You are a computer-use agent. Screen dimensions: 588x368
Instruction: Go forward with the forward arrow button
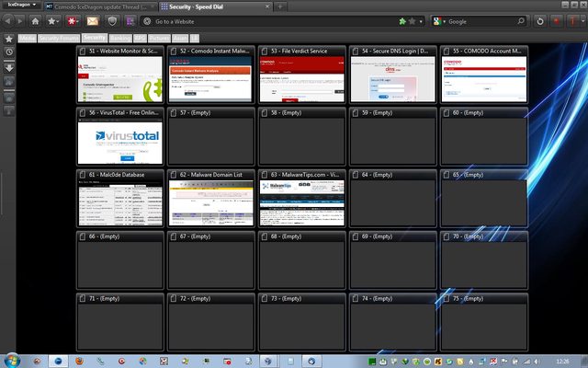[x=20, y=21]
